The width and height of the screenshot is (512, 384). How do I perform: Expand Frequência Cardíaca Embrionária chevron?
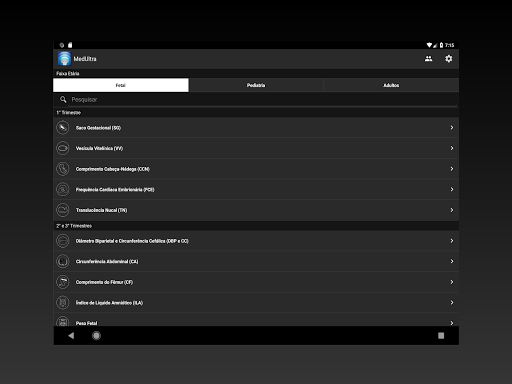(452, 189)
